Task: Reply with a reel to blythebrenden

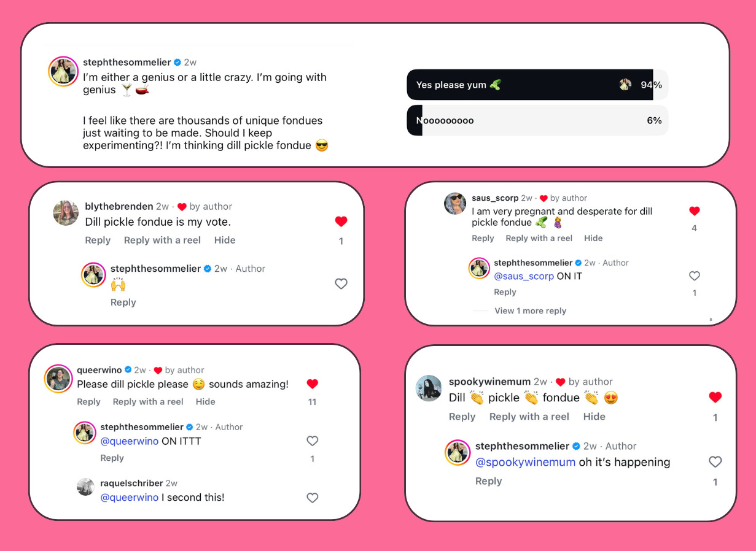Action: pyautogui.click(x=162, y=240)
